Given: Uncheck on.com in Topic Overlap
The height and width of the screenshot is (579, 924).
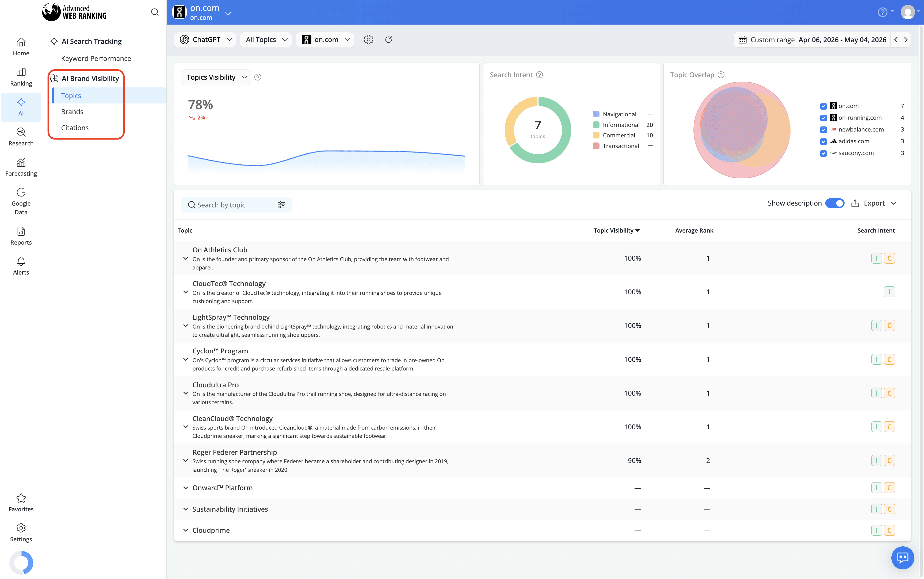Looking at the screenshot, I should coord(823,106).
